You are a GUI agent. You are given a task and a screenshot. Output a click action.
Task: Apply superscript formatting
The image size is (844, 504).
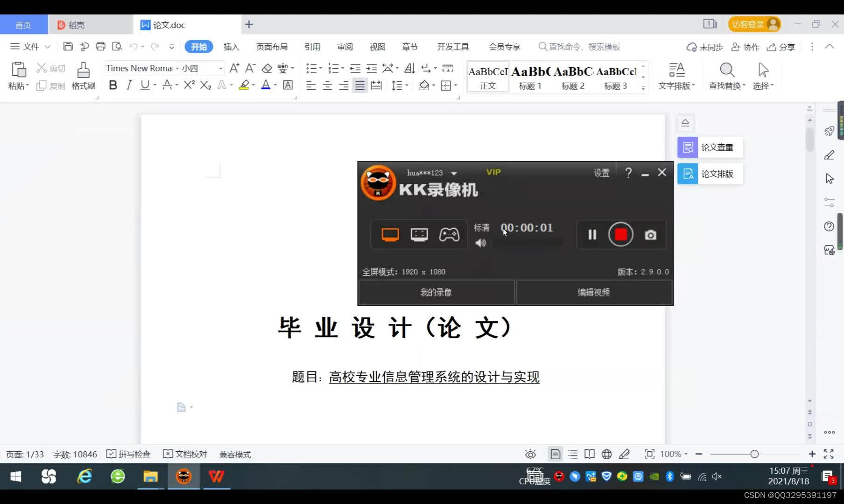[189, 85]
